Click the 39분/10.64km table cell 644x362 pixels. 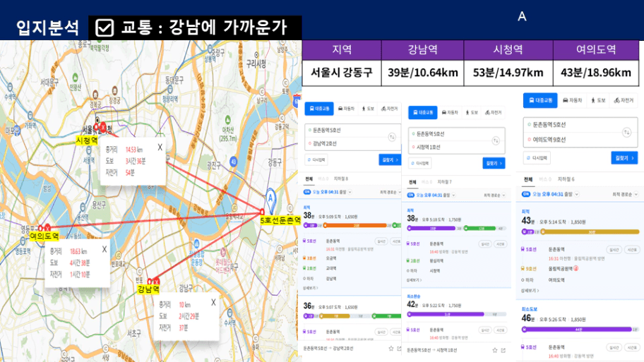coord(422,73)
